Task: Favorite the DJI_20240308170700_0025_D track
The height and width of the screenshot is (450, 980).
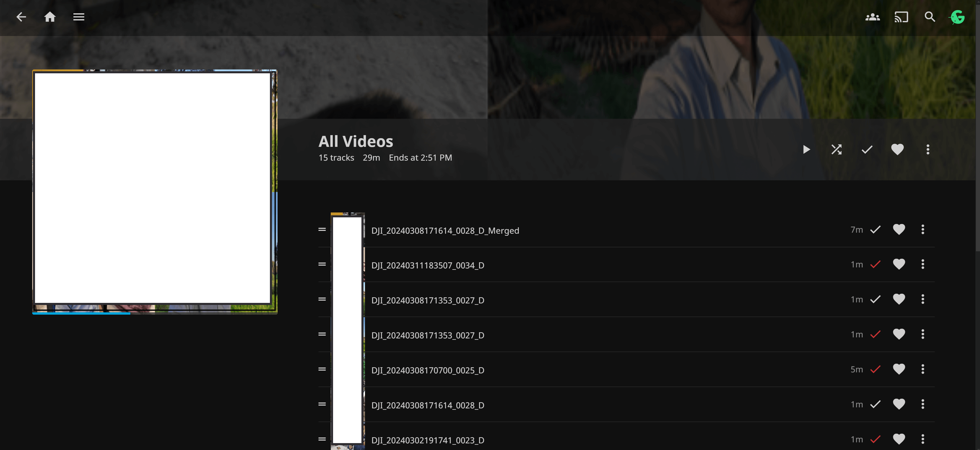Action: (898, 369)
